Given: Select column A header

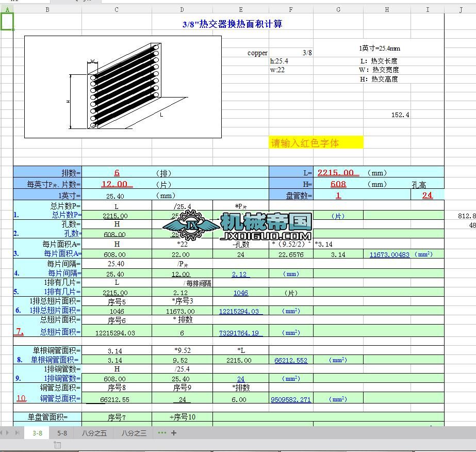Looking at the screenshot, I should (x=7, y=10).
